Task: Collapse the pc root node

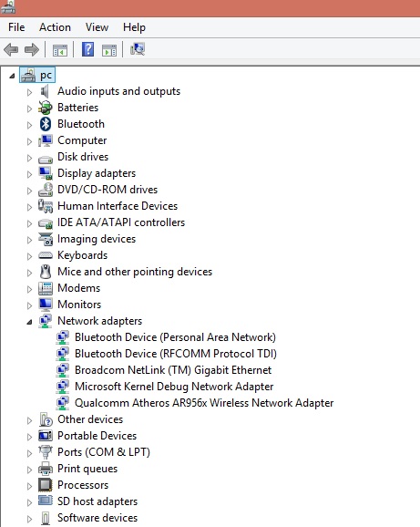Action: [x=12, y=76]
